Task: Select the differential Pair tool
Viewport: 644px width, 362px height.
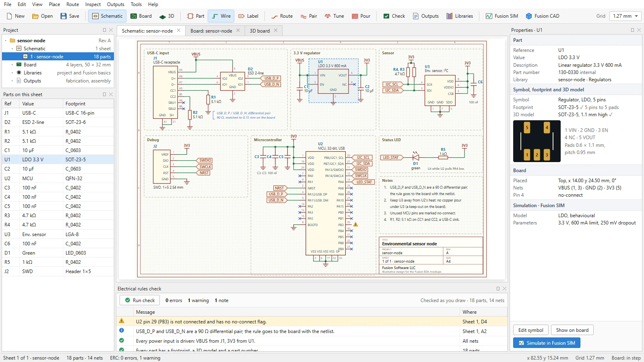Action: coord(309,16)
